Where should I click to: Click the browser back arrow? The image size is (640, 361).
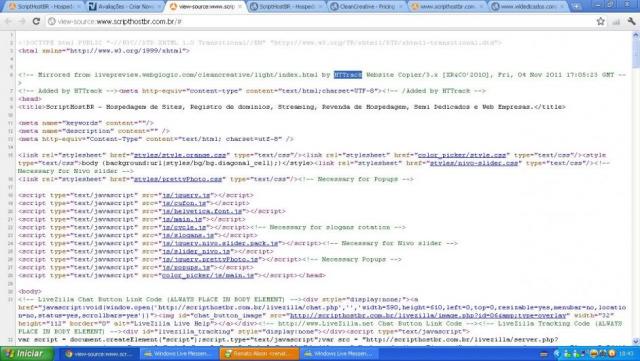tap(9, 21)
